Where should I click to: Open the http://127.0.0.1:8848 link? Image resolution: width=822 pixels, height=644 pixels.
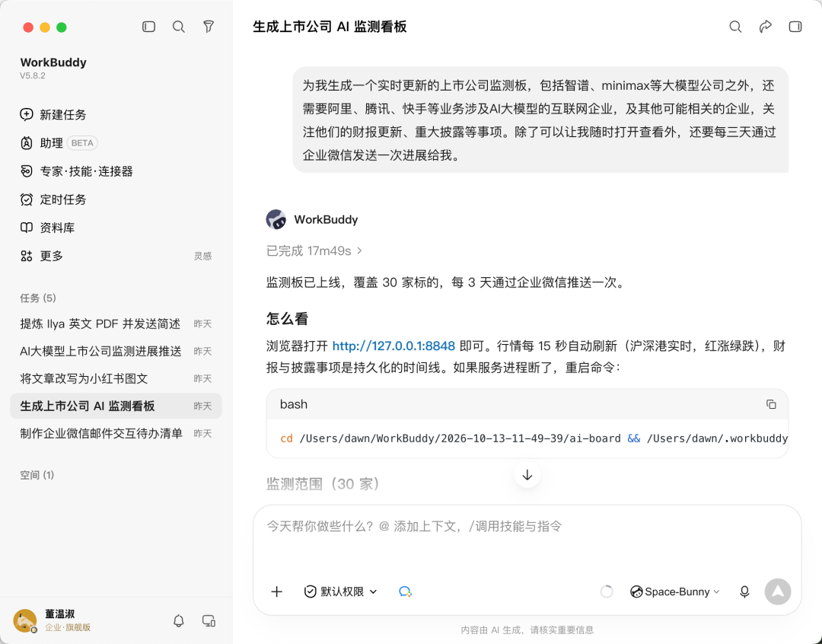tap(393, 346)
